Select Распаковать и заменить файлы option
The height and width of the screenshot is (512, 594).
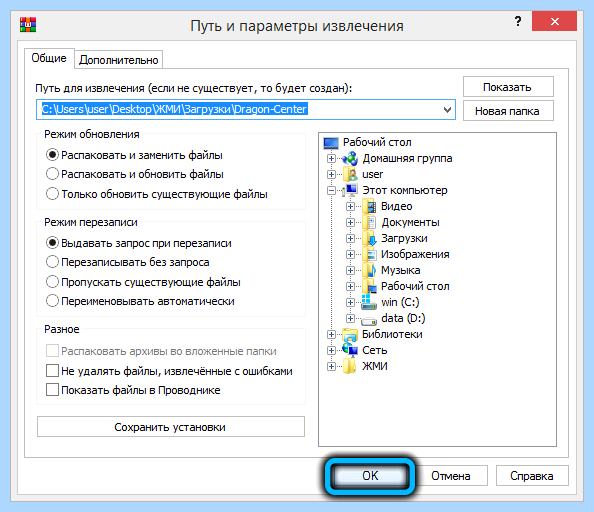point(52,155)
